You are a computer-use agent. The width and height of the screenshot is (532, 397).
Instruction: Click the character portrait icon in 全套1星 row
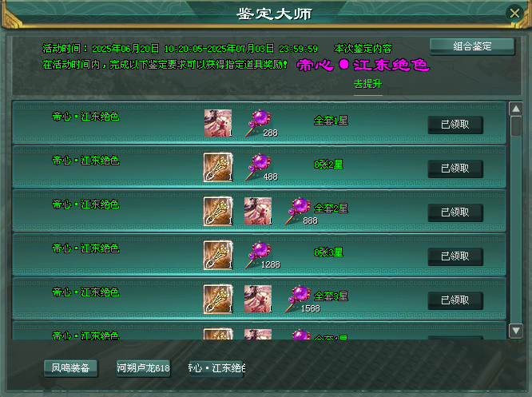pos(218,123)
